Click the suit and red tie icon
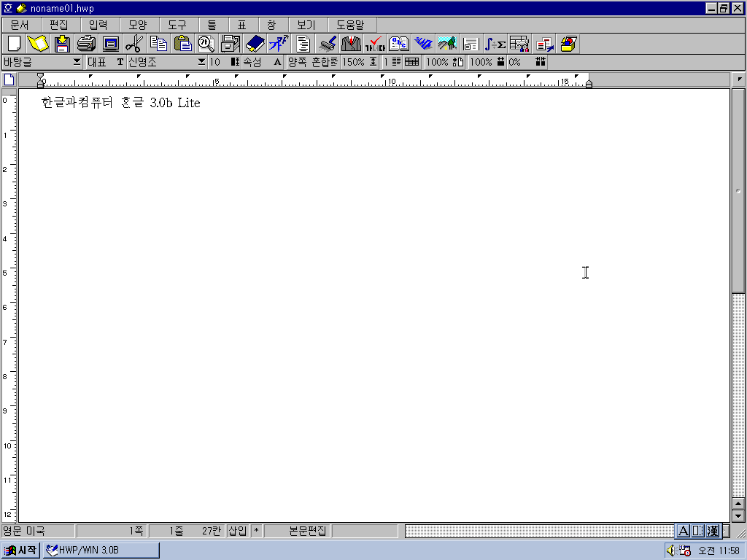Image resolution: width=747 pixels, height=560 pixels. click(x=351, y=44)
